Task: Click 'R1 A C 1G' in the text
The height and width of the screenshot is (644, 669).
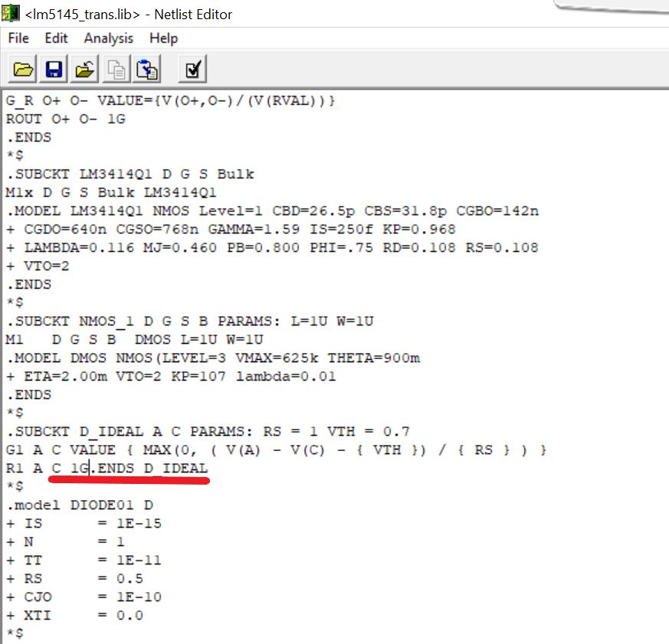Action: 47,468
